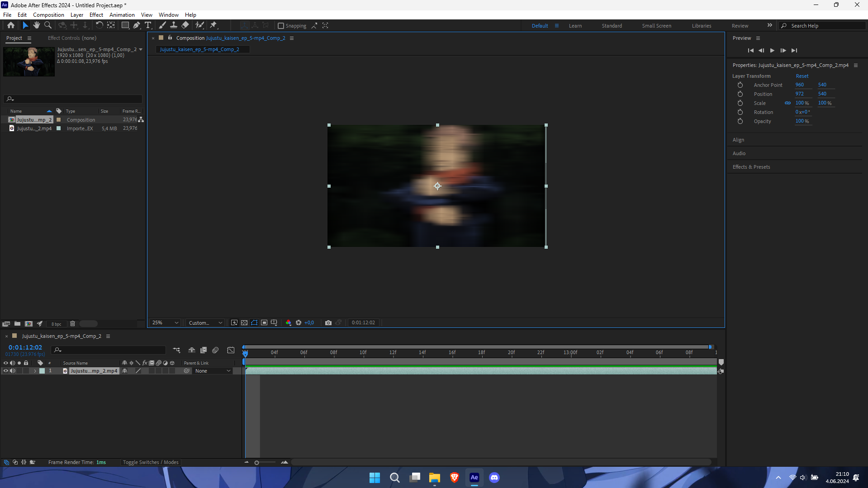This screenshot has width=868, height=488.
Task: Select the Hand tool
Action: (37, 25)
